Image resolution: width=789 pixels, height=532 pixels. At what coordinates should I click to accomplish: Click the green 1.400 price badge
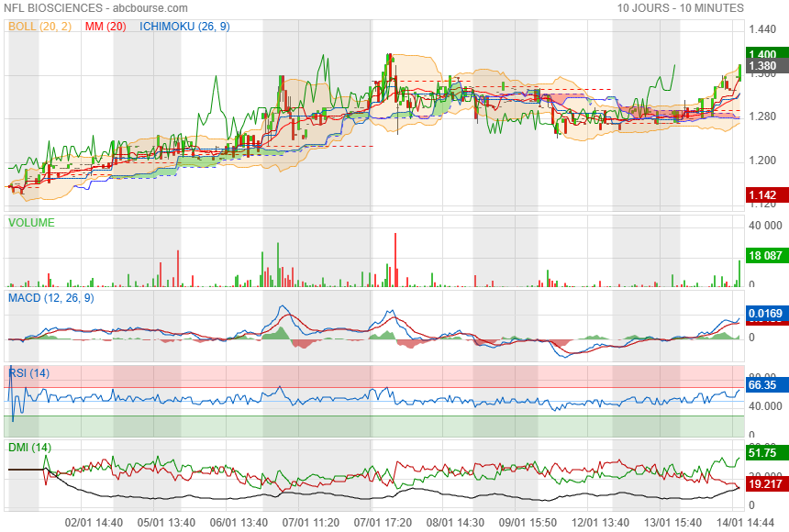(x=761, y=55)
